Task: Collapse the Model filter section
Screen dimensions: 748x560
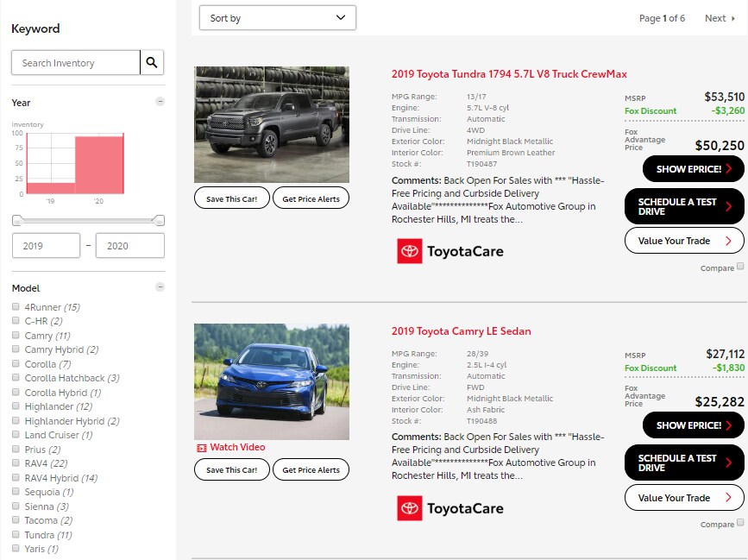Action: pyautogui.click(x=160, y=287)
